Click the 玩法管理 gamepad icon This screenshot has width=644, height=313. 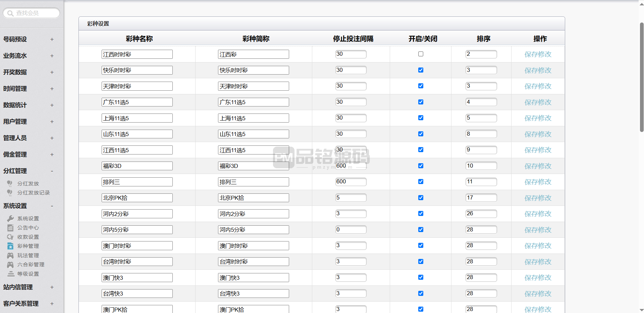click(10, 256)
